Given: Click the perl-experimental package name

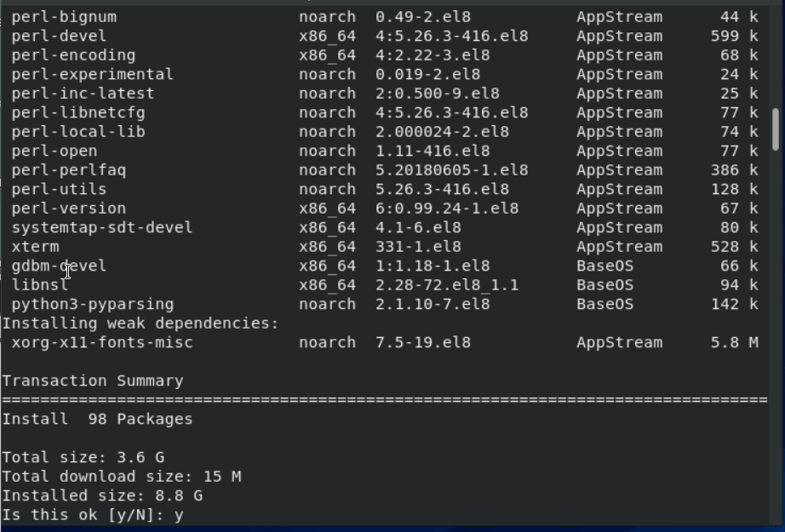Looking at the screenshot, I should 92,74.
